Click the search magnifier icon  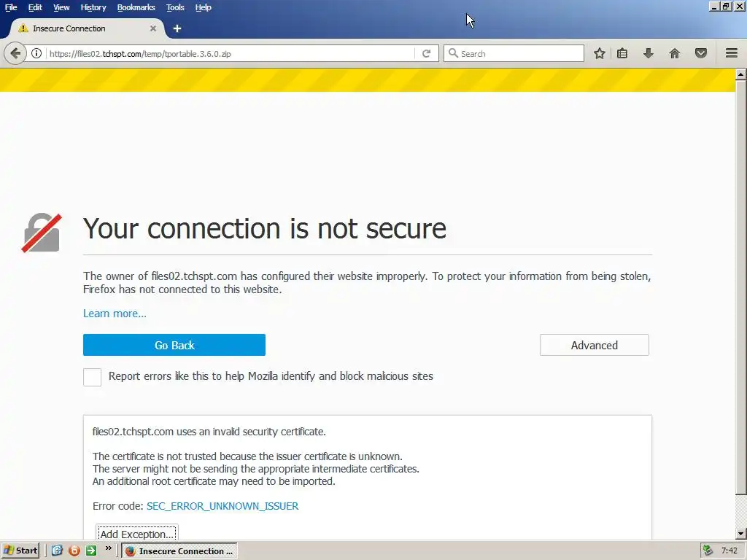[x=454, y=53]
